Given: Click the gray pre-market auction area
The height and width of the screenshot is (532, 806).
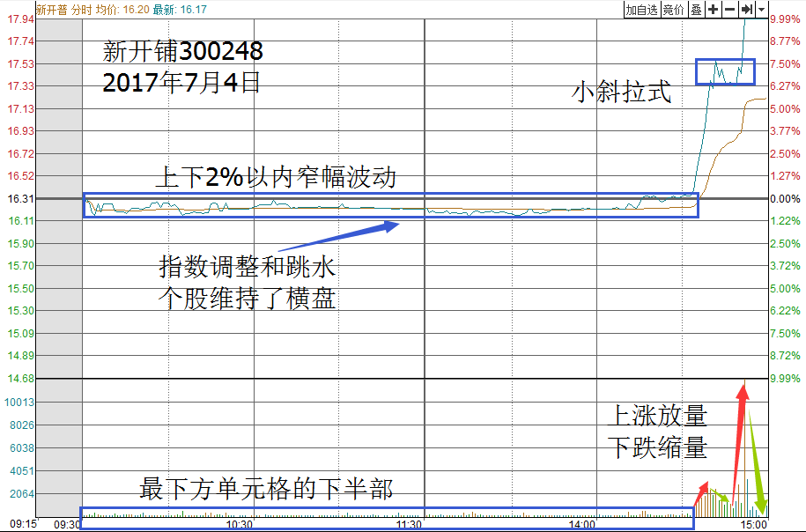Looking at the screenshot, I should 62,264.
